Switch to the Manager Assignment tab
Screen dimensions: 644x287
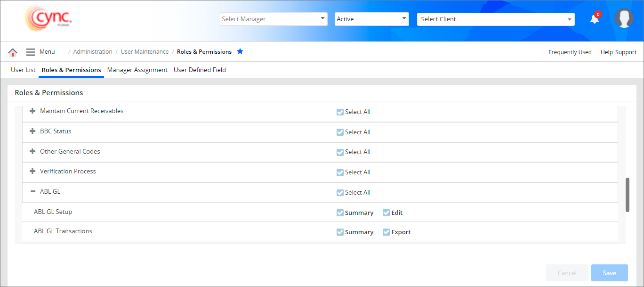click(x=137, y=70)
